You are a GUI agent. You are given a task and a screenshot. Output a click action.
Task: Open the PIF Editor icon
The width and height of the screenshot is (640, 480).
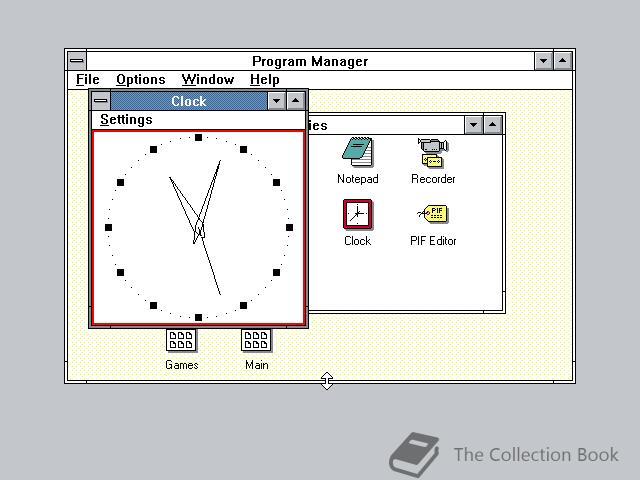433,214
